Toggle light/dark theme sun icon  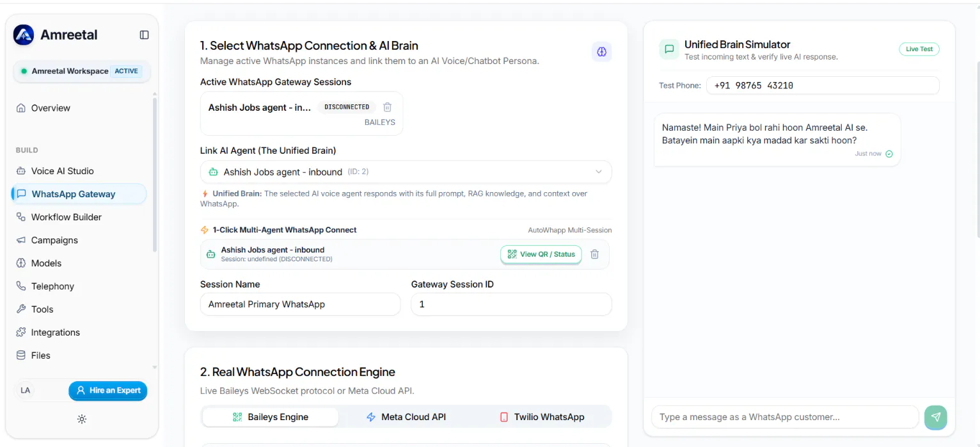pyautogui.click(x=82, y=419)
